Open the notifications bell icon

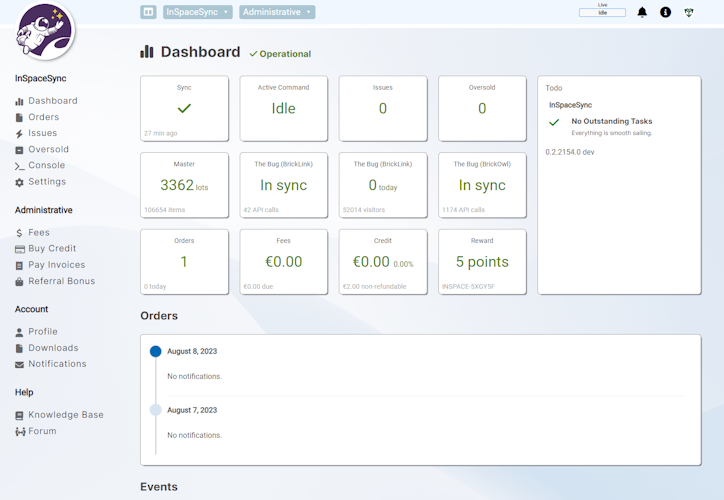642,12
